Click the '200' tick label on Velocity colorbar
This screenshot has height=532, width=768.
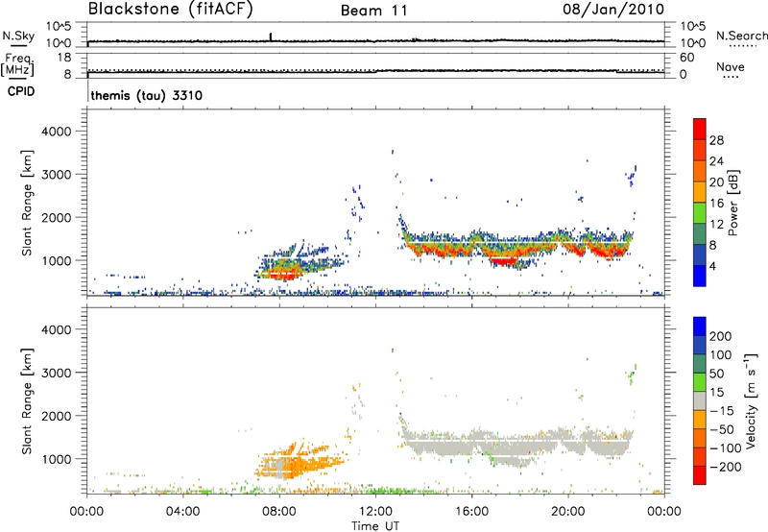[x=721, y=336]
